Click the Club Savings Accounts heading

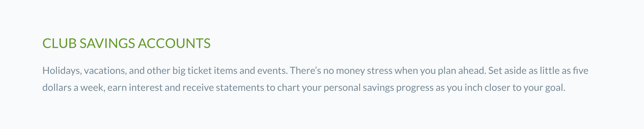pyautogui.click(x=126, y=44)
